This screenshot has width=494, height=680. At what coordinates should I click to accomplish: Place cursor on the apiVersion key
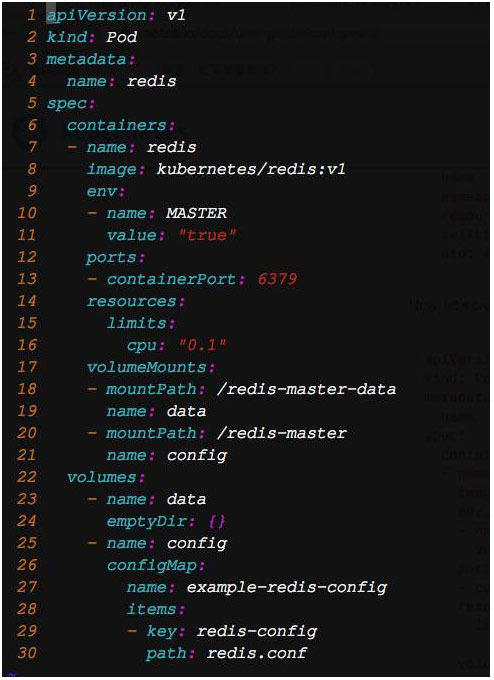(96, 16)
